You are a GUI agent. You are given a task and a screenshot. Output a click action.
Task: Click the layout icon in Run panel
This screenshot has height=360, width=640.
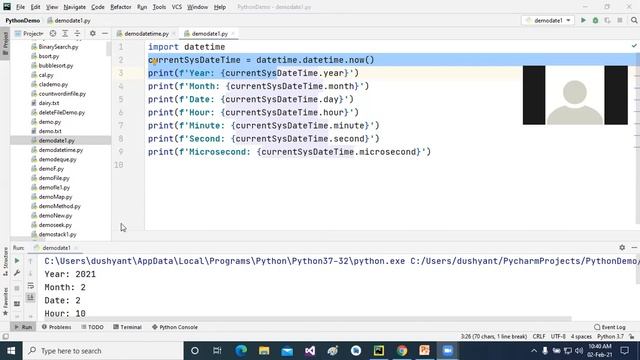(x=17, y=304)
